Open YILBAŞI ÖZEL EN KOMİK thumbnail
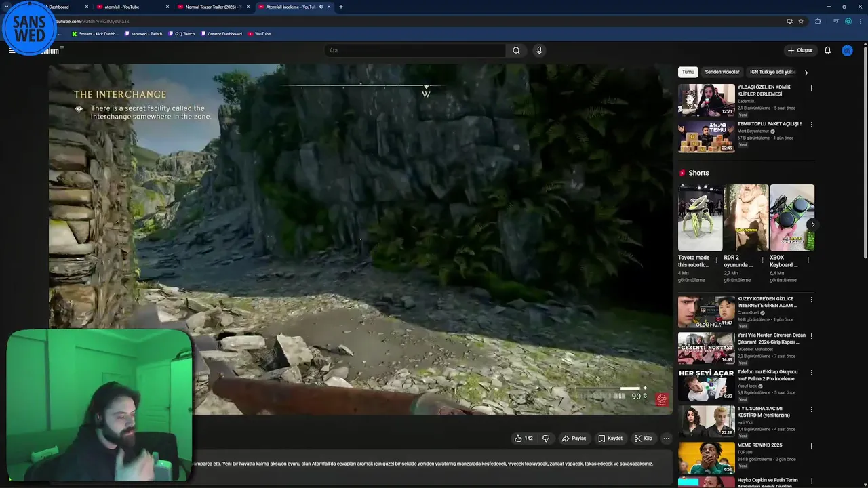Image resolution: width=868 pixels, height=488 pixels. pos(706,100)
